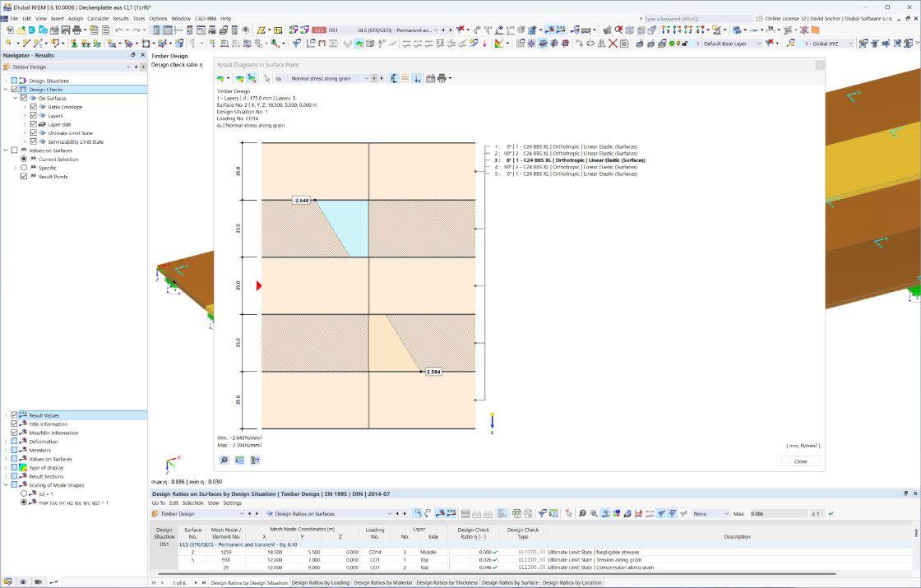Click the dimension lines icon in Result Diagrams toolbar

click(x=394, y=78)
